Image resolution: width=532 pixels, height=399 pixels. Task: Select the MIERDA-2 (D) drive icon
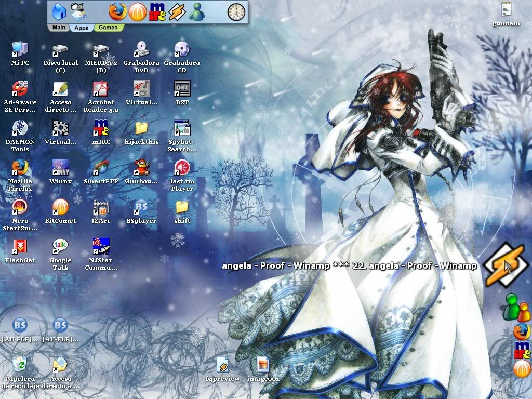point(101,57)
